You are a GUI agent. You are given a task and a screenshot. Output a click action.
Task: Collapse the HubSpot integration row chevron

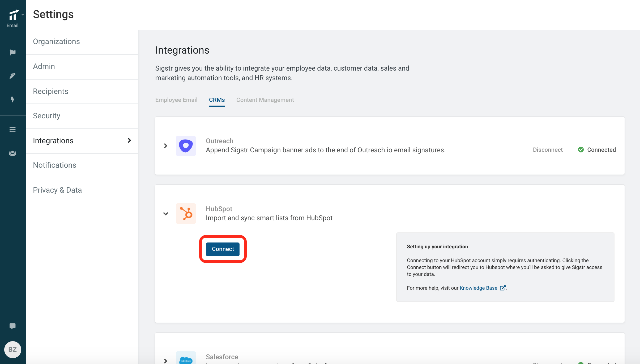(x=165, y=214)
